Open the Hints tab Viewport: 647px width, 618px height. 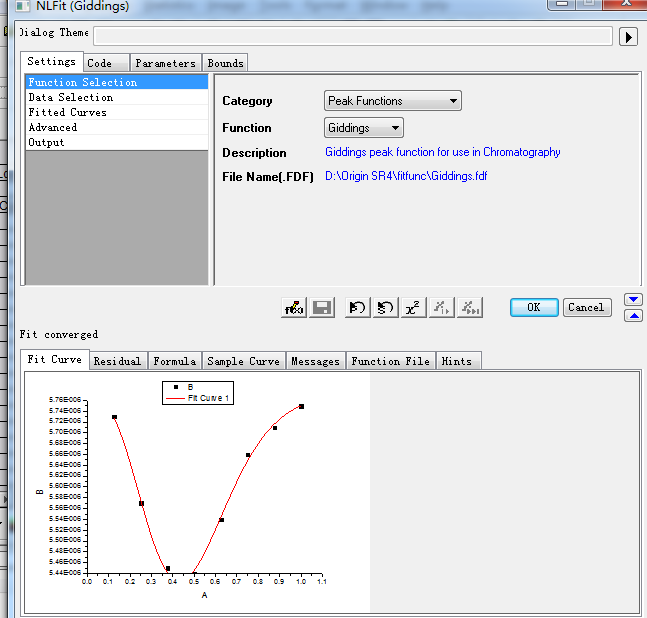point(457,361)
